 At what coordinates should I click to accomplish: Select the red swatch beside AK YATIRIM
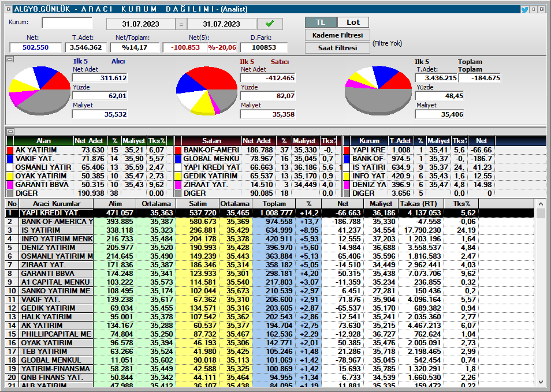pos(10,150)
